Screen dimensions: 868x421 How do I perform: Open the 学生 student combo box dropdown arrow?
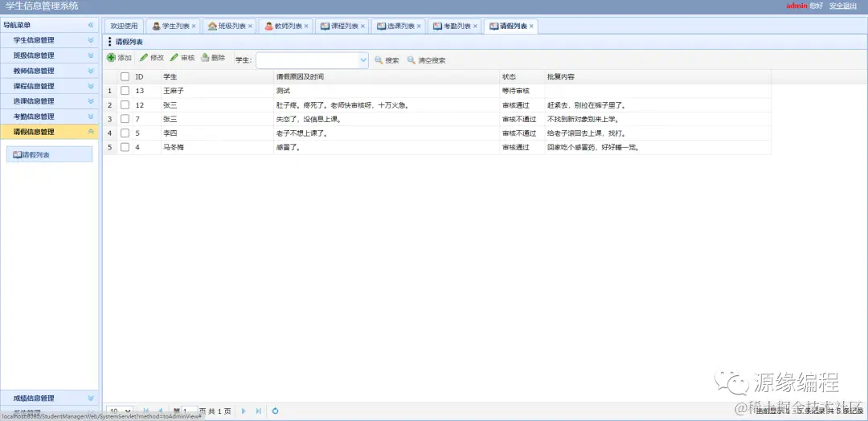[364, 60]
